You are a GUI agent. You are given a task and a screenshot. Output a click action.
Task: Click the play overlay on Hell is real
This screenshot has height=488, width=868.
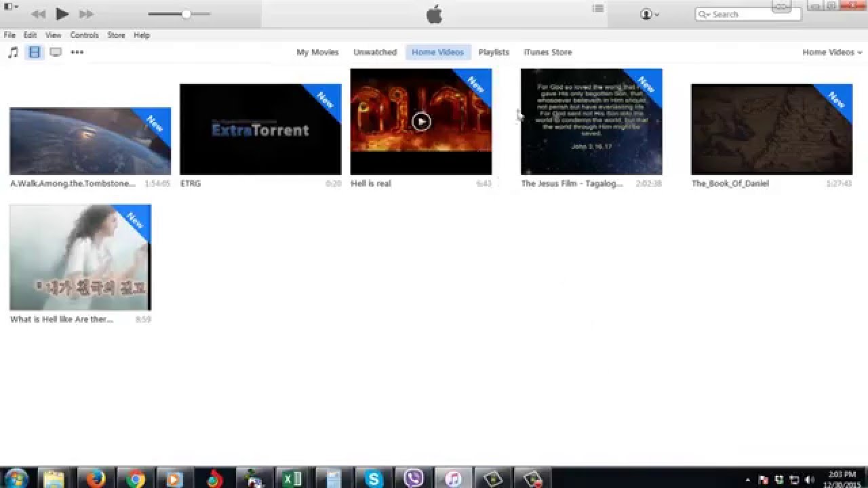coord(421,121)
